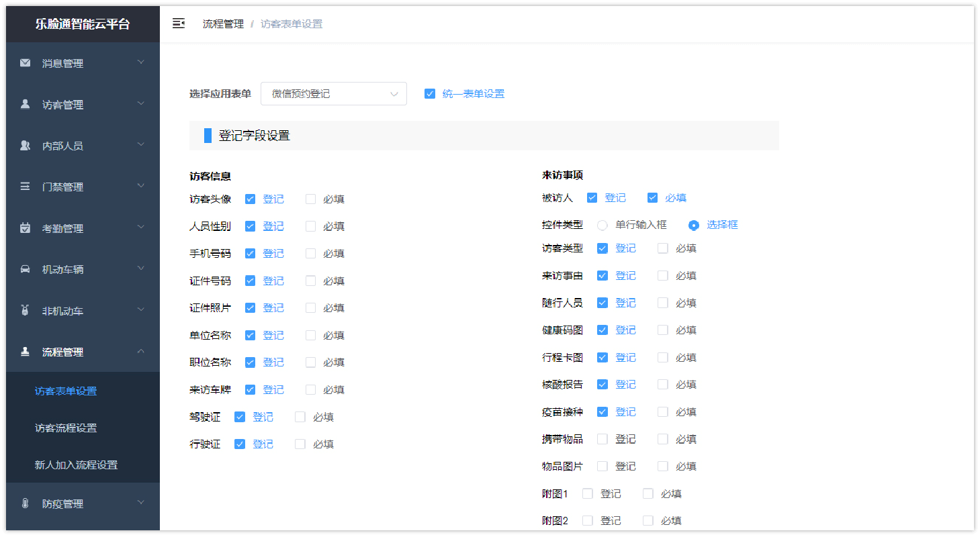Uncheck the 统一表单设置 checkbox
The width and height of the screenshot is (980, 537).
click(x=430, y=93)
